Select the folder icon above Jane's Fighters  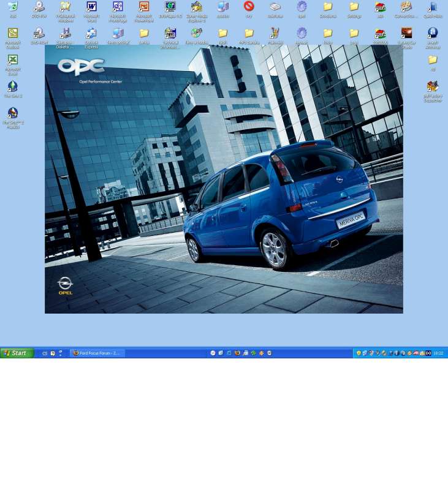[433, 60]
